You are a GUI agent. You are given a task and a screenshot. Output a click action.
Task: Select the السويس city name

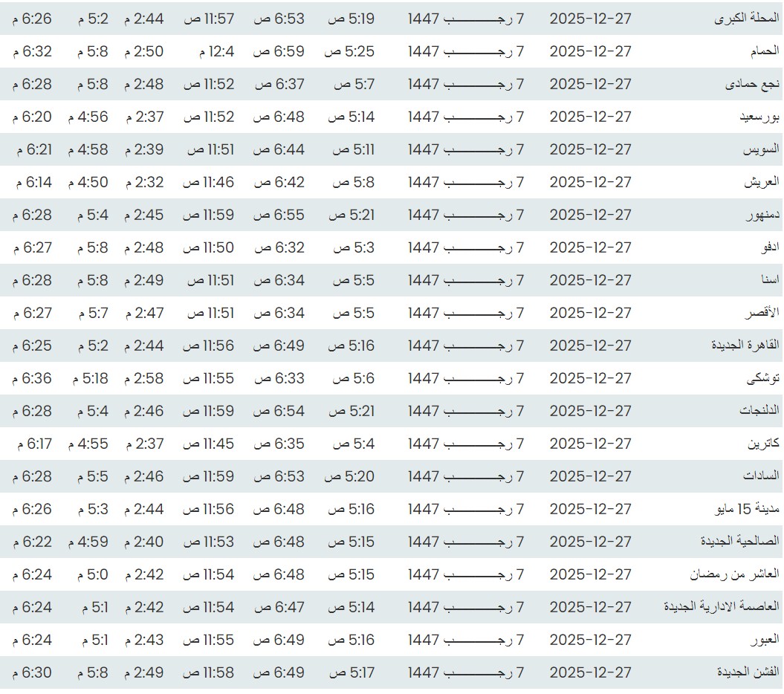[x=760, y=149]
